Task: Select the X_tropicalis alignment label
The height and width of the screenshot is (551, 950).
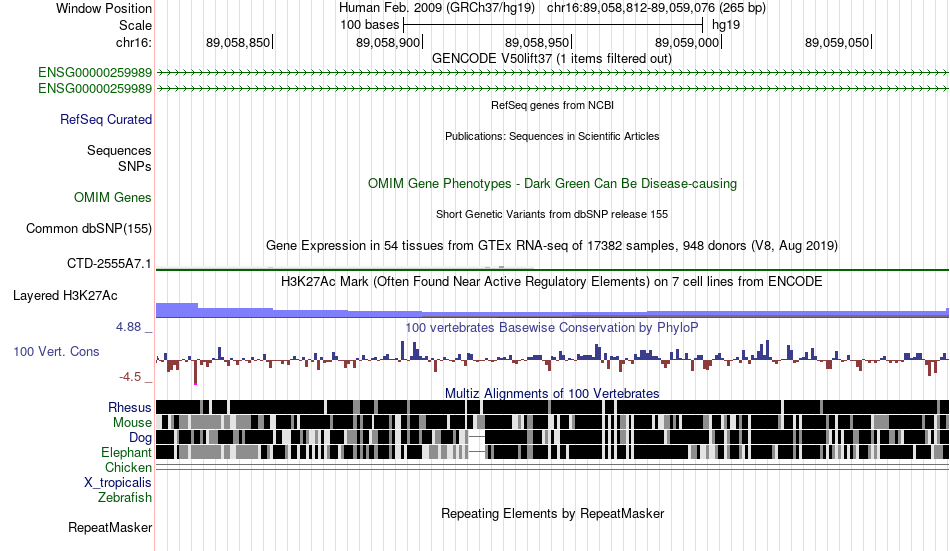Action: pos(118,483)
